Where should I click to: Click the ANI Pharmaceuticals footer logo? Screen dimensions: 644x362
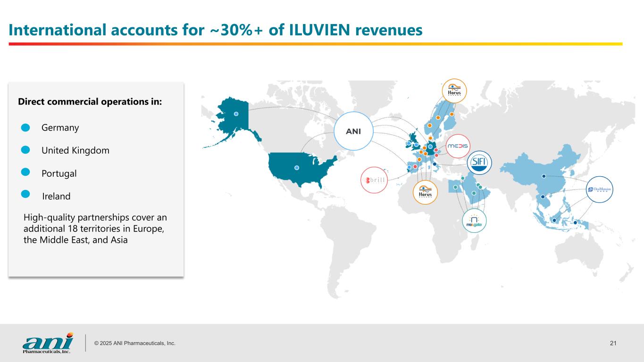pos(48,343)
